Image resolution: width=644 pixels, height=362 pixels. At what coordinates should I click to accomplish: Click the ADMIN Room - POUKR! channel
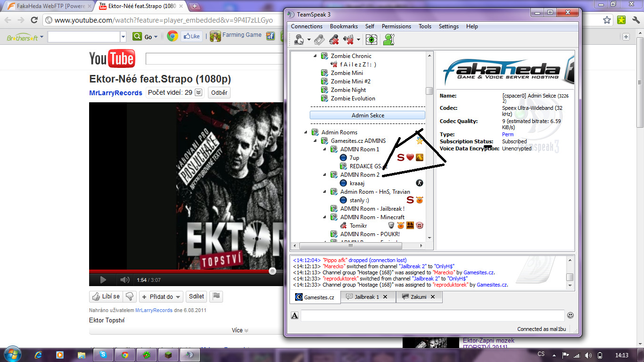370,234
